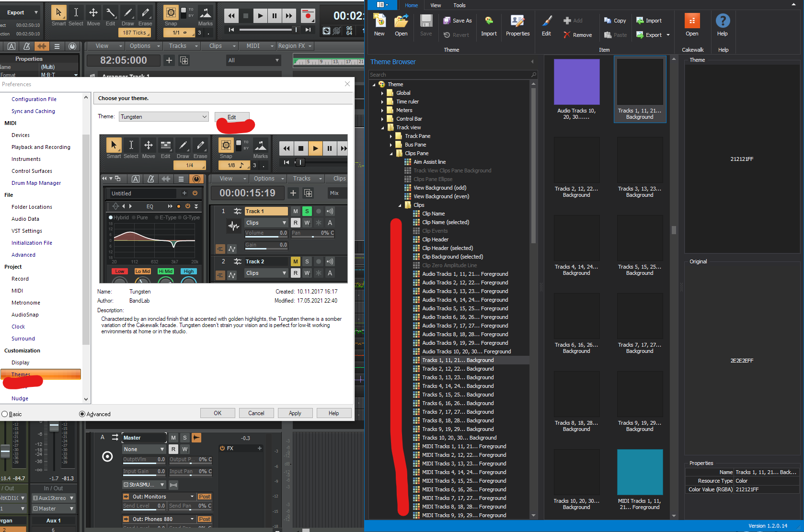Open Theme dropdown showing Tungsten
This screenshot has height=532, width=804.
click(164, 117)
